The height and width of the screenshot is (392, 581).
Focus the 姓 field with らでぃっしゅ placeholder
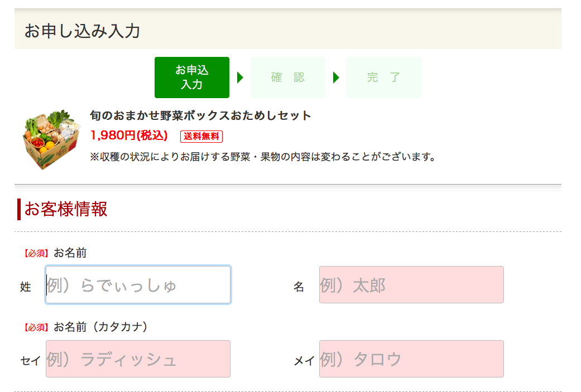click(x=138, y=285)
